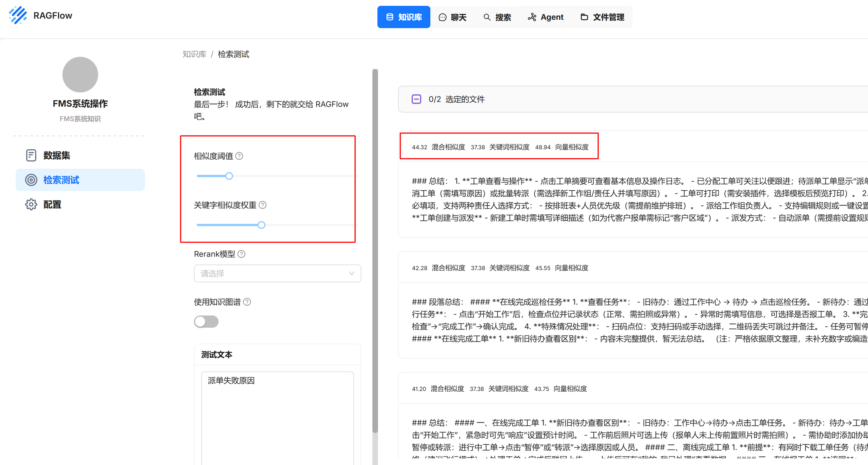Click the 知识库 breadcrumb link
Image resolution: width=868 pixels, height=465 pixels.
pos(194,54)
